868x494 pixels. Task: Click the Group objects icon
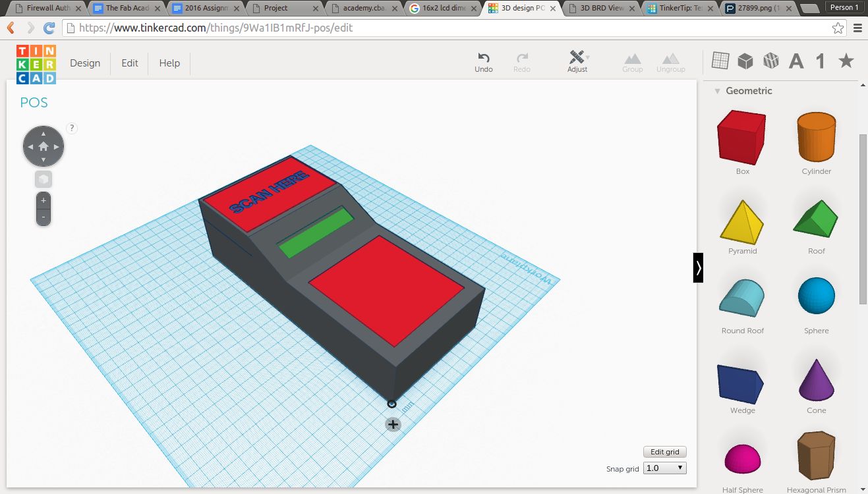[632, 57]
